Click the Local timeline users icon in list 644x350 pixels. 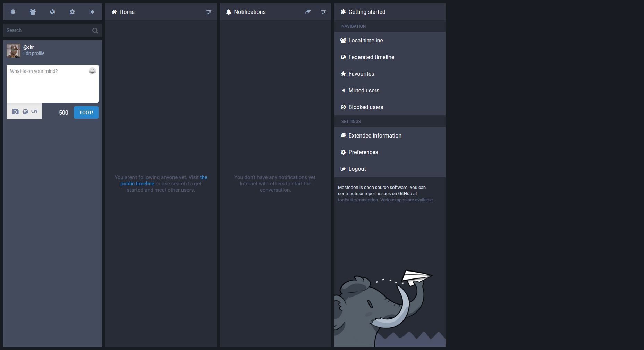point(343,40)
